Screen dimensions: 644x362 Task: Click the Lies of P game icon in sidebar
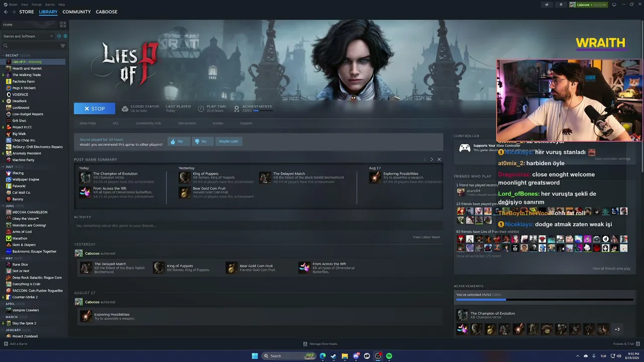tap(9, 62)
